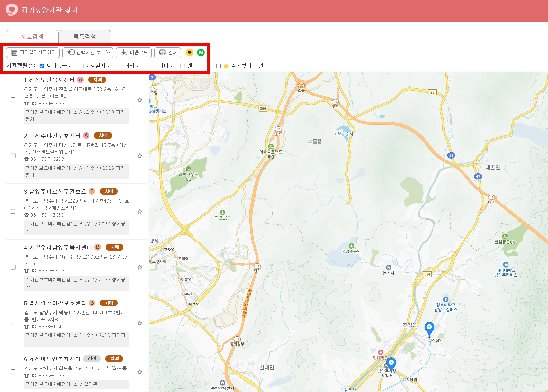Click the KakaoTalk share icon
This screenshot has height=392, width=548.
[189, 52]
